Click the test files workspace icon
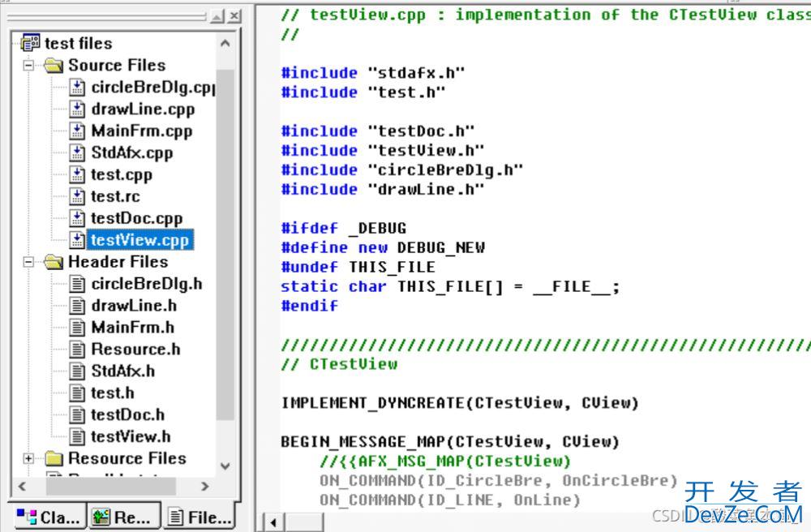 pyautogui.click(x=31, y=43)
